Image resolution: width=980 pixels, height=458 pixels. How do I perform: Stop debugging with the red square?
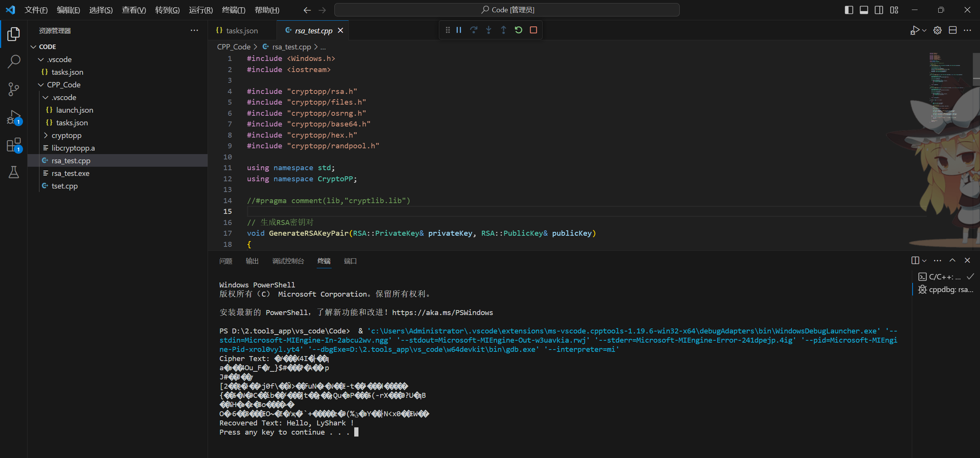click(x=533, y=30)
